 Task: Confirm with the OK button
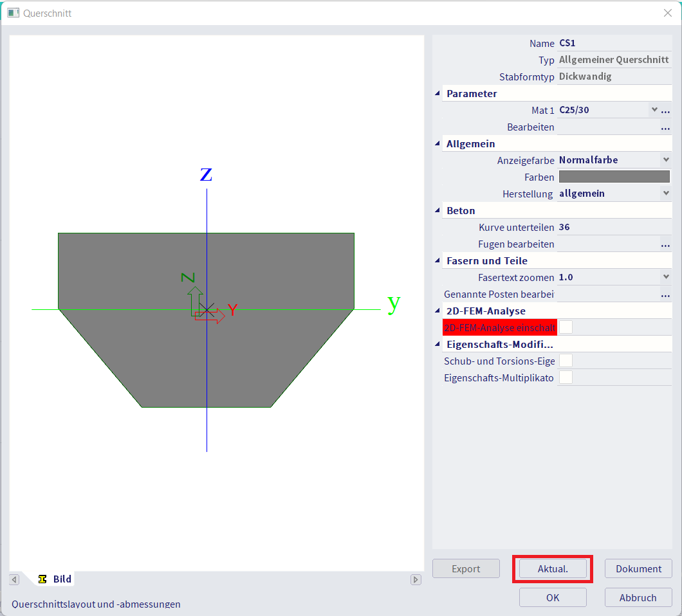tap(553, 597)
